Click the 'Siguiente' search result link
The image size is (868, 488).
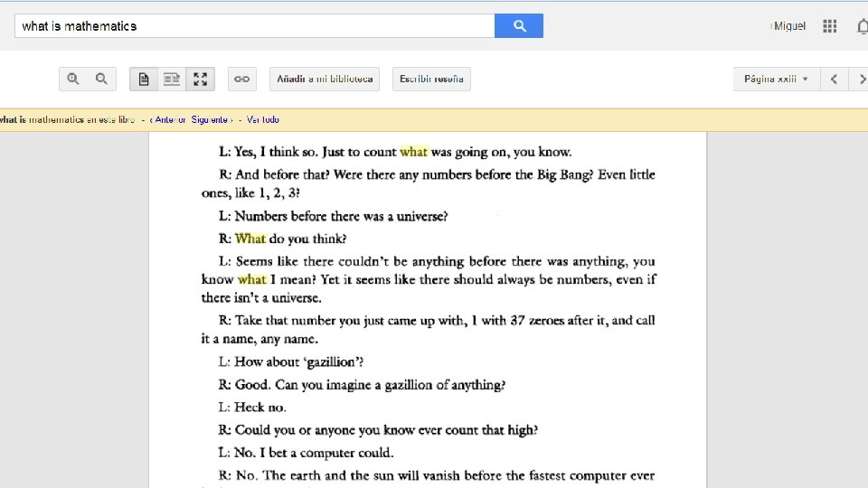click(212, 119)
